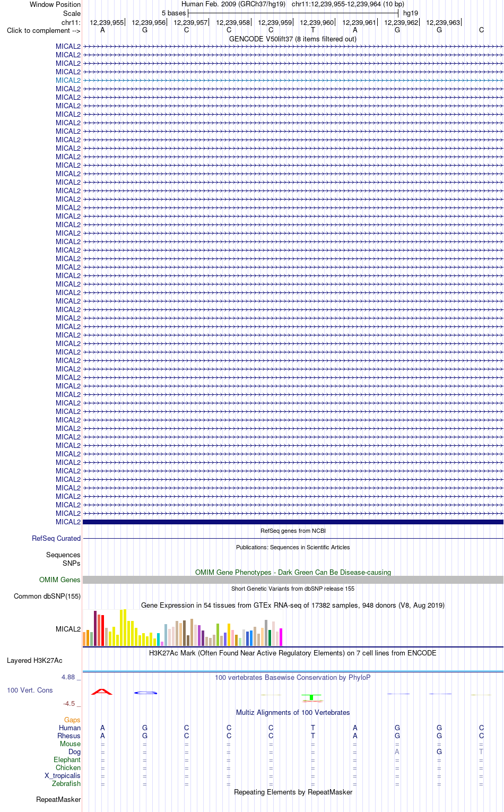Click position label 12,239,963 on ruler
This screenshot has height=812, width=504.
tap(443, 22)
